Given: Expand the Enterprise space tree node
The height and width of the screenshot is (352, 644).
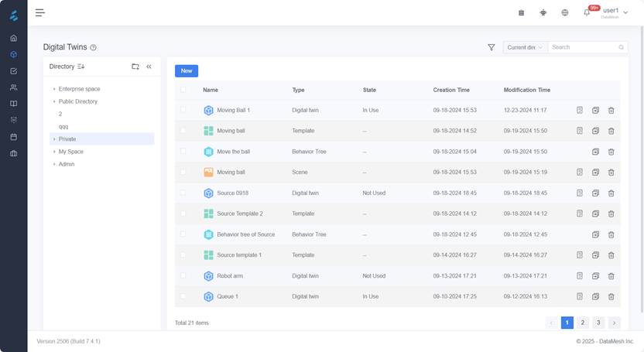Looking at the screenshot, I should point(54,89).
